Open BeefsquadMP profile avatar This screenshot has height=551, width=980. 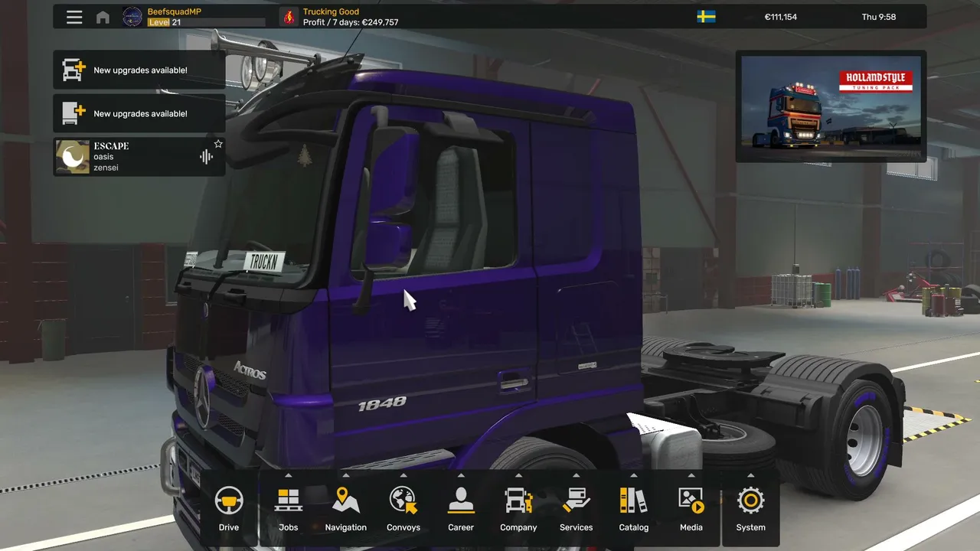coord(132,17)
